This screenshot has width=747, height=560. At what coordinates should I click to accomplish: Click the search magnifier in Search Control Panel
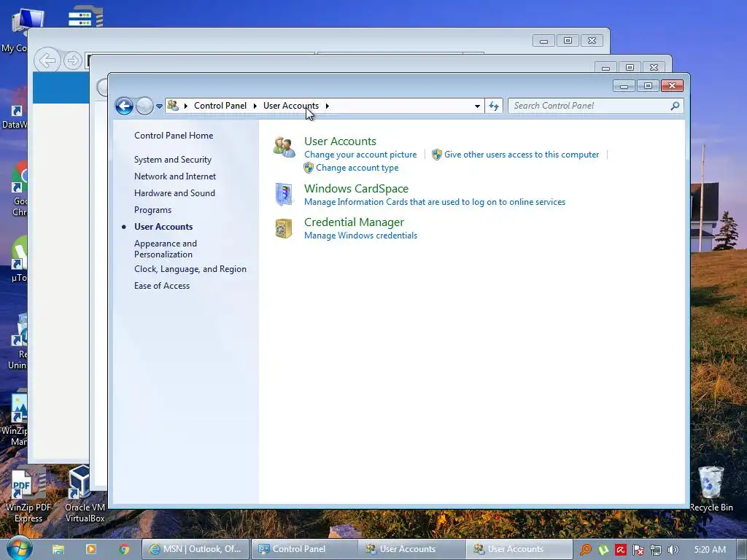pos(675,106)
